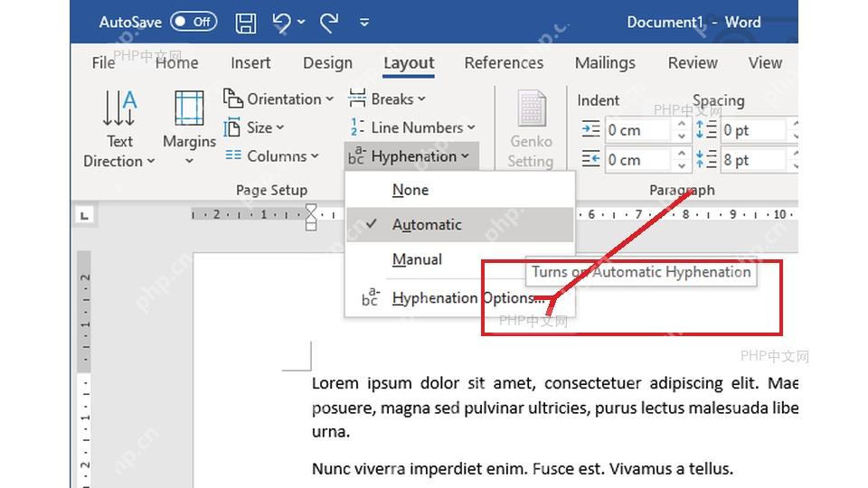Screen dimensions: 868x488
Task: Click the 'Lorem ipsum dolor' paragraph text
Action: (x=554, y=408)
